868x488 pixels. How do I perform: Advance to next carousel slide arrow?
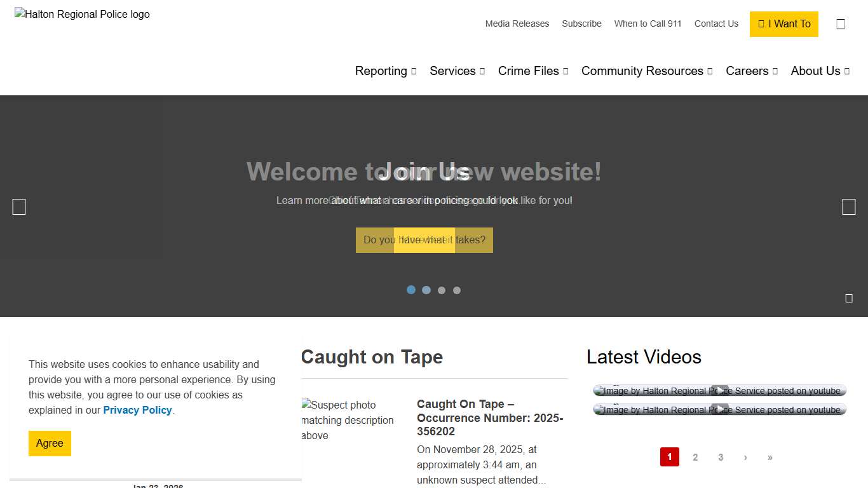848,207
